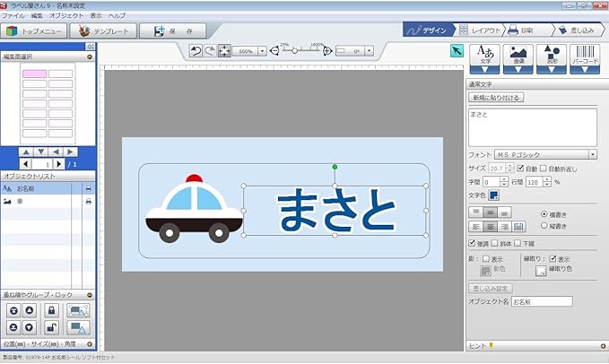Viewport: 609px width, 364px height.
Task: Toggle the 自動折返し checkbox
Action: click(x=544, y=169)
